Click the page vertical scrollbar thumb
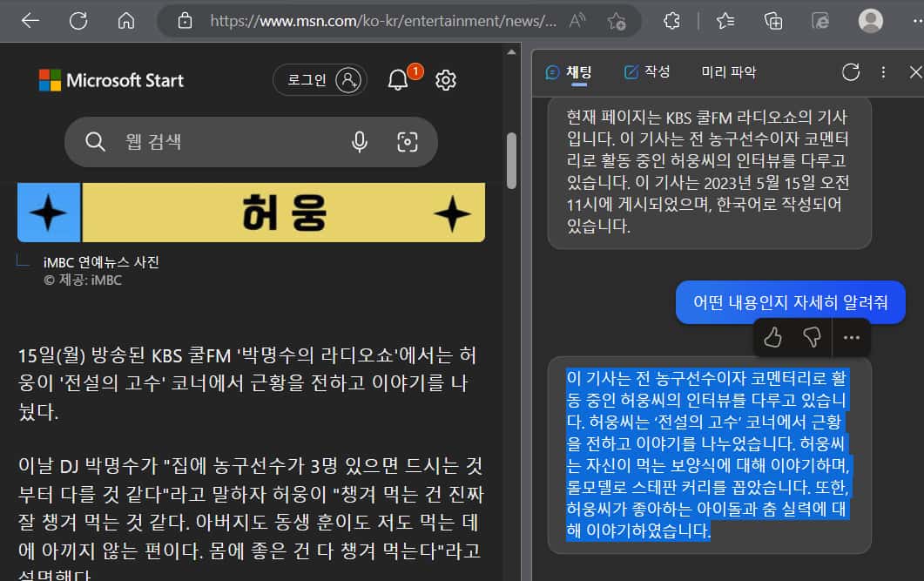 [511, 161]
